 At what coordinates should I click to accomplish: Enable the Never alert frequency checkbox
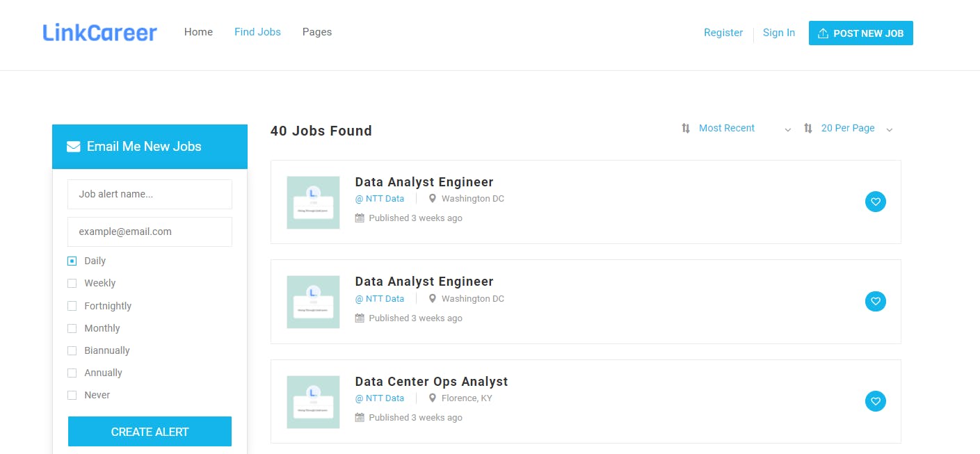72,395
